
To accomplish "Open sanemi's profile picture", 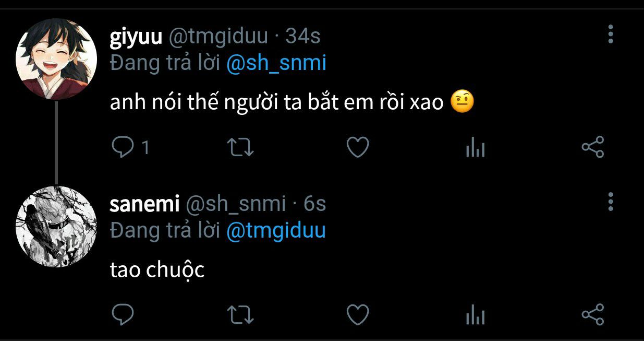I will 56,226.
